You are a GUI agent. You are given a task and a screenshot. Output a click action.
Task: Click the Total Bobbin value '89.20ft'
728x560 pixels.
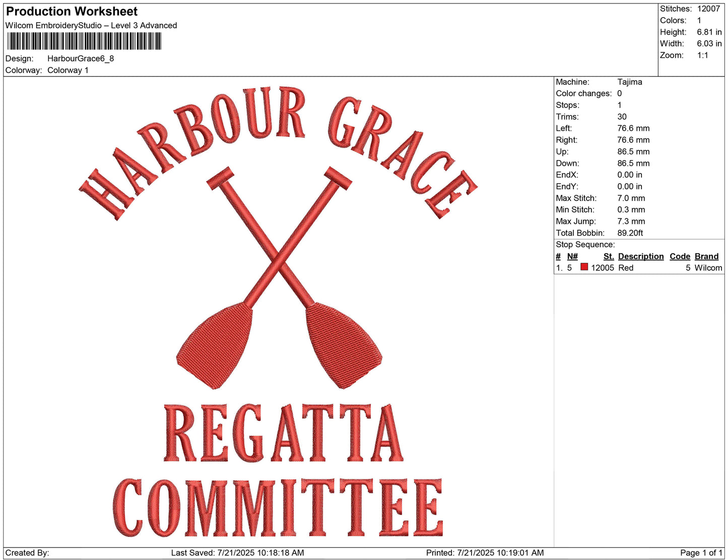point(630,233)
